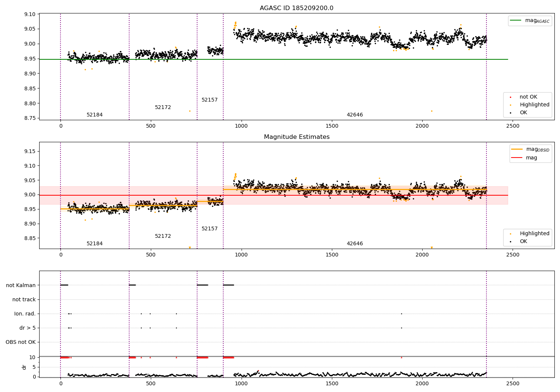Click the title AGASC ID 185209200.0
Viewport: 560px width, 392px height.
pyautogui.click(x=296, y=8)
